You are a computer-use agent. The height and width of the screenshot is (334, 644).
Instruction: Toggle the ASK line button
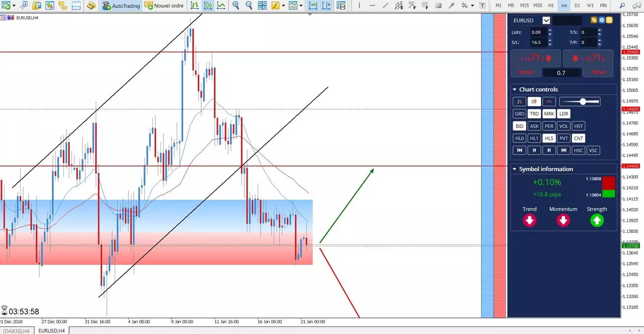(x=534, y=126)
